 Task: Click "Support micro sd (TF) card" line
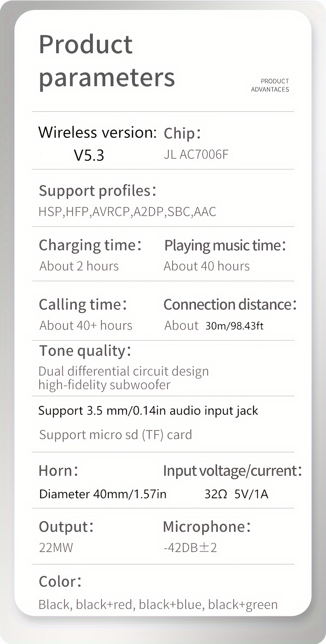[116, 435]
